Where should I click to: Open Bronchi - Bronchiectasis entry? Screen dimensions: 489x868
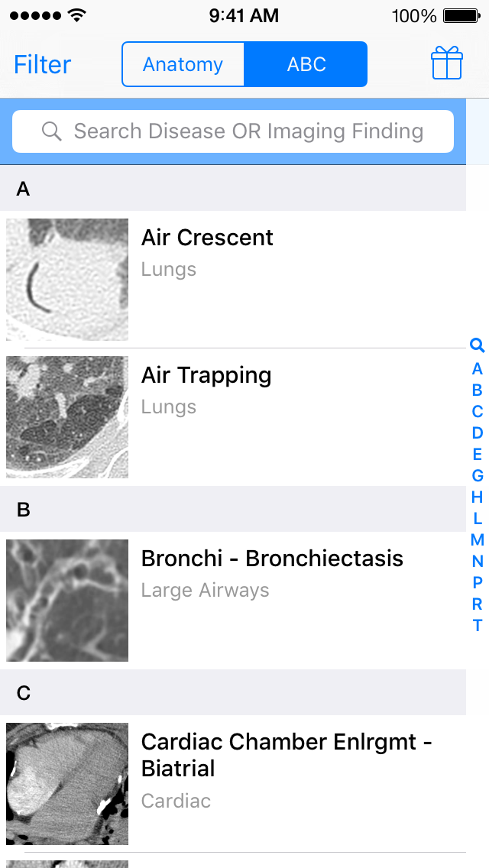click(272, 559)
